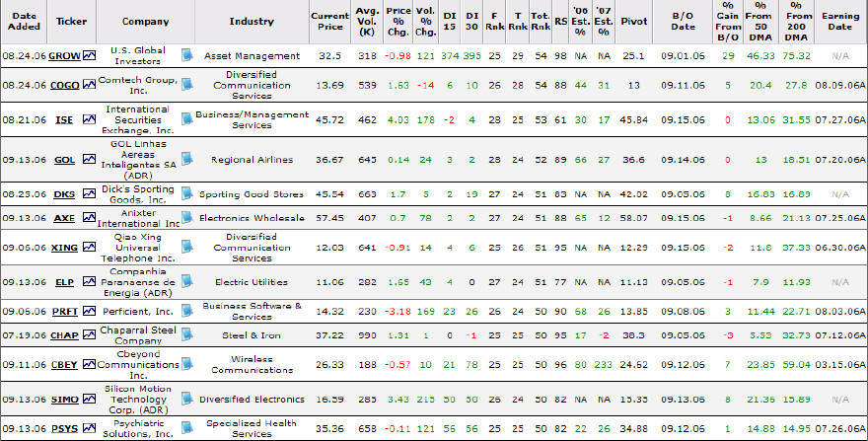The width and height of the screenshot is (868, 441).
Task: Click the blue note icon for Qiao Xing Universal
Action: click(x=187, y=247)
